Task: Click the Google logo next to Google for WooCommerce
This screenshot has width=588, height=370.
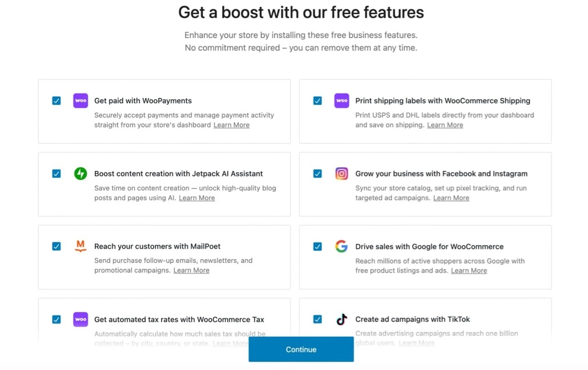Action: point(341,247)
